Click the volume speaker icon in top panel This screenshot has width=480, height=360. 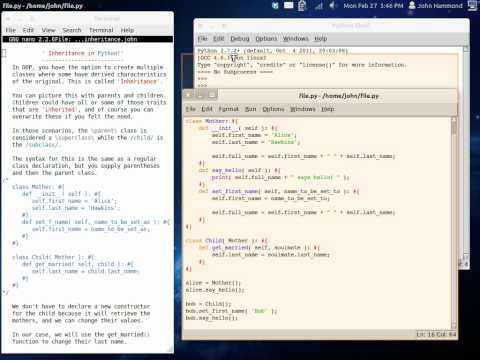[332, 6]
